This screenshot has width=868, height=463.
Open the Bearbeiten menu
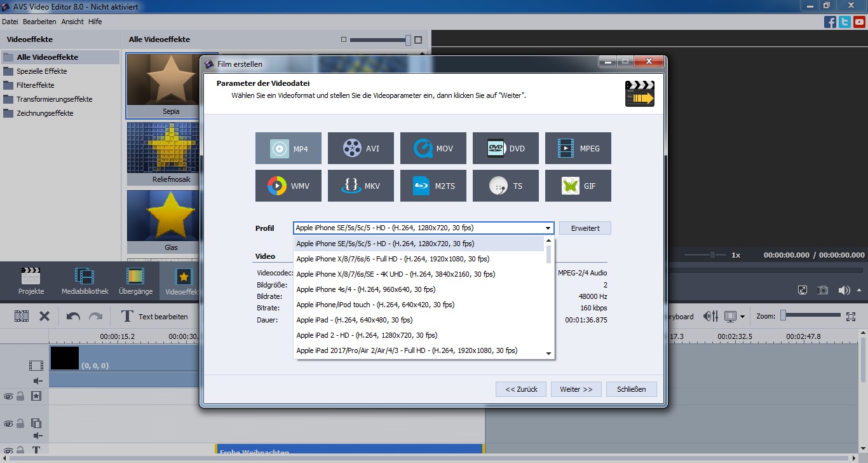(39, 22)
